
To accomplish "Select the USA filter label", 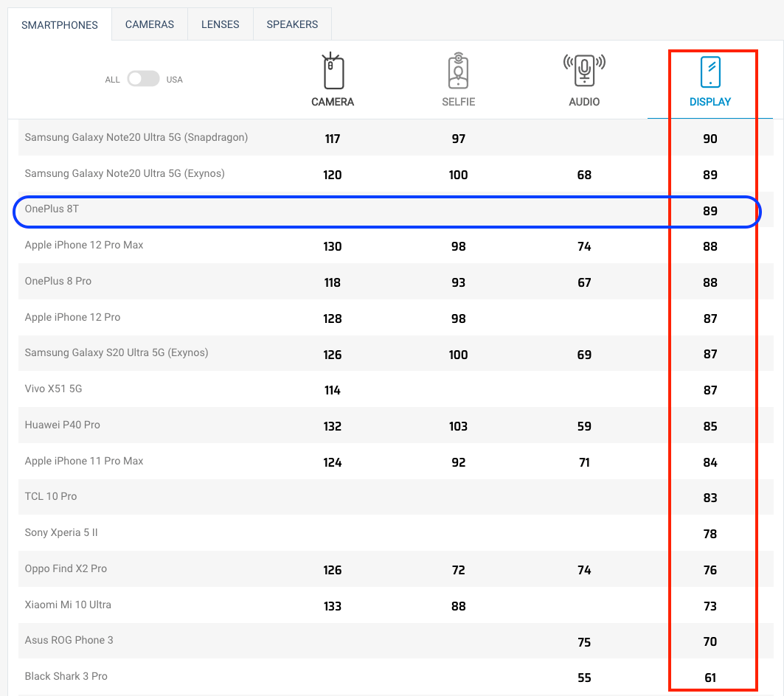I will (175, 80).
